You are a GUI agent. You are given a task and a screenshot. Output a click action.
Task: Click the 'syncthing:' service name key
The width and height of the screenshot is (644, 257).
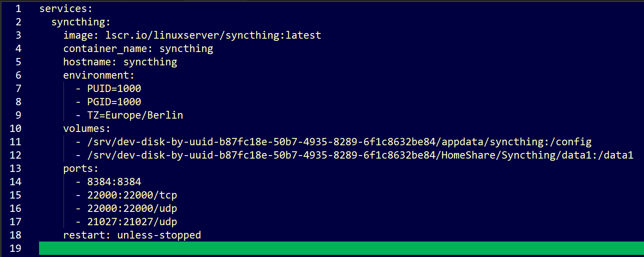point(81,21)
